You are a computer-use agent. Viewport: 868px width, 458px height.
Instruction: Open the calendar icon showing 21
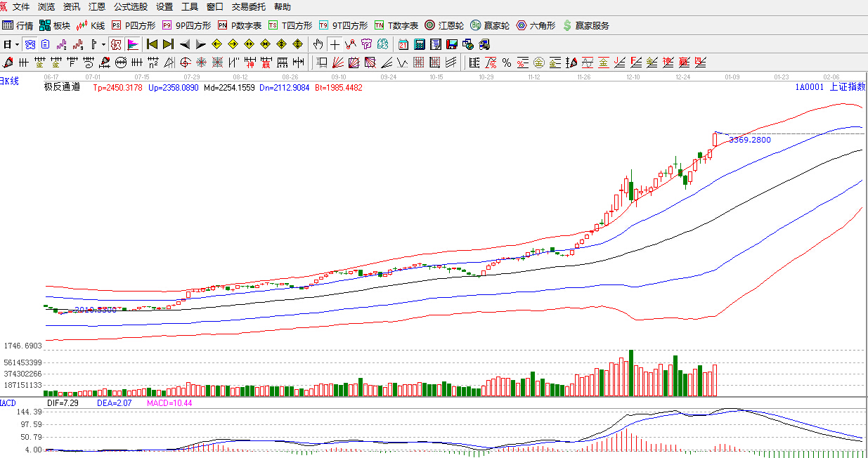403,44
